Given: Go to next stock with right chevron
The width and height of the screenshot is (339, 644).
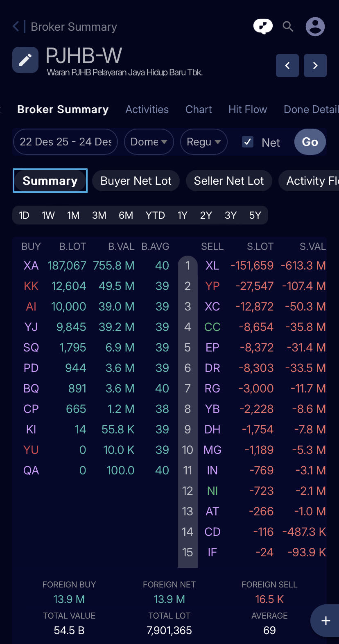Looking at the screenshot, I should click(x=315, y=66).
